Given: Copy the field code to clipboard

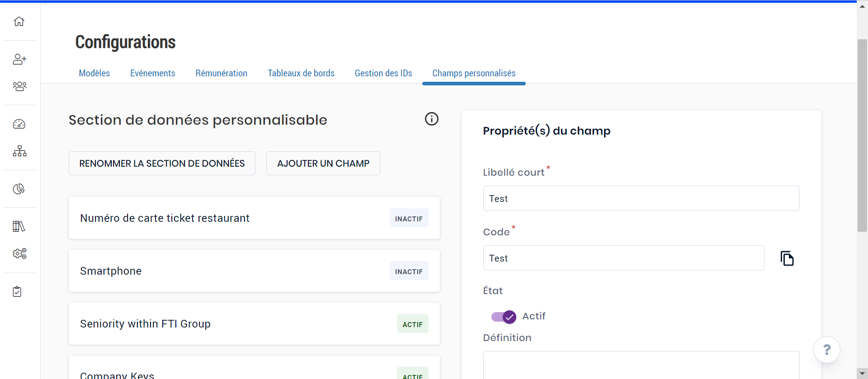Looking at the screenshot, I should pyautogui.click(x=787, y=258).
